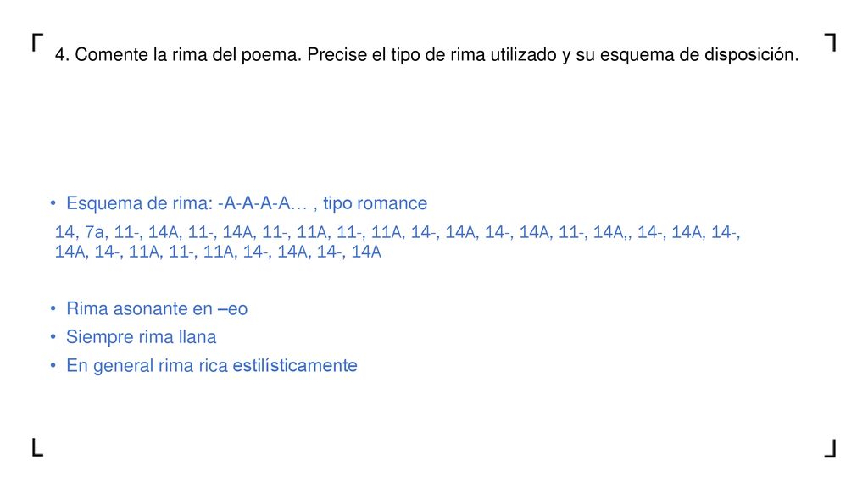This screenshot has height=488, width=868.
Task: Click the bottom-left corner bracket mark
Action: tap(37, 447)
